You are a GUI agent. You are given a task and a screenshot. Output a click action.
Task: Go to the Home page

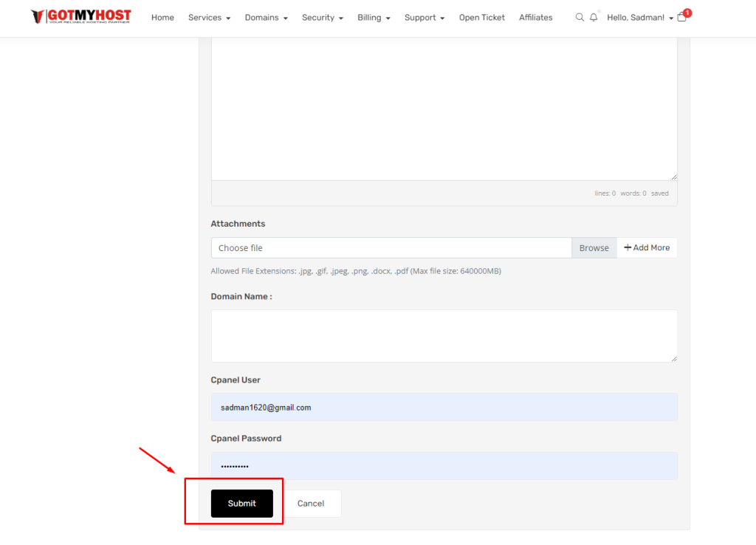(162, 17)
